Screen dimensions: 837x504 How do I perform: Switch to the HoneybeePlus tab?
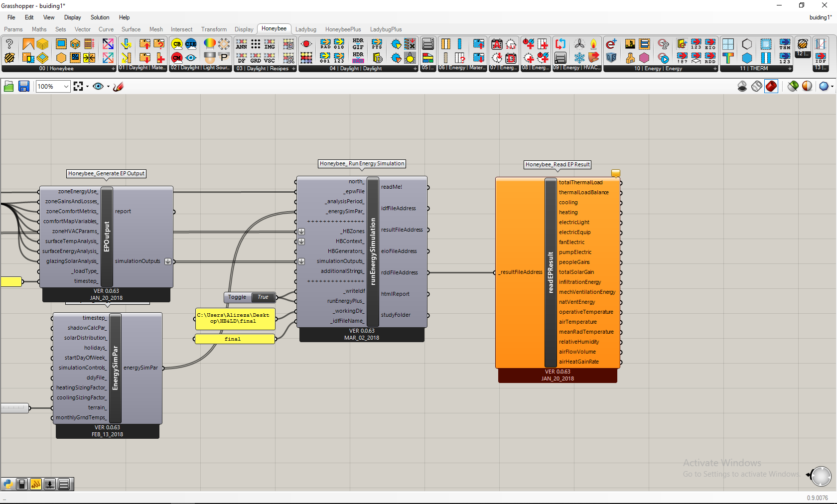[343, 29]
